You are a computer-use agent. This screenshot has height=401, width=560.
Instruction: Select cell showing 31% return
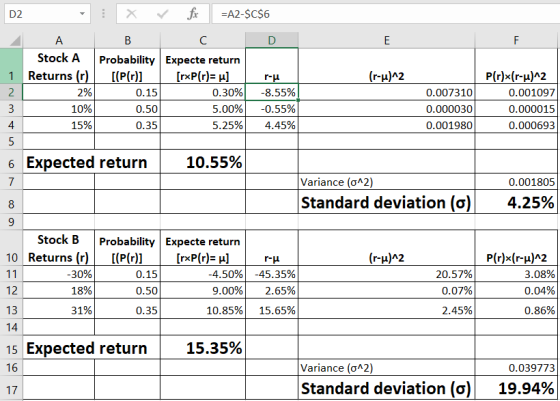coord(59,309)
